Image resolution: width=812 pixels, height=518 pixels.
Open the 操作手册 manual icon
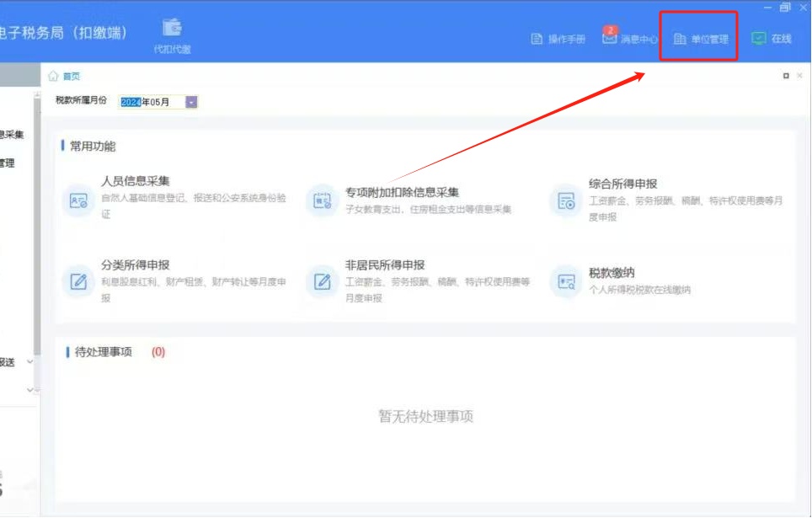click(x=537, y=39)
